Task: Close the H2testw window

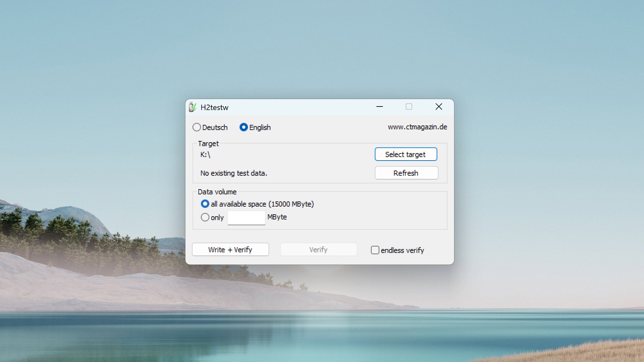Action: [x=439, y=107]
